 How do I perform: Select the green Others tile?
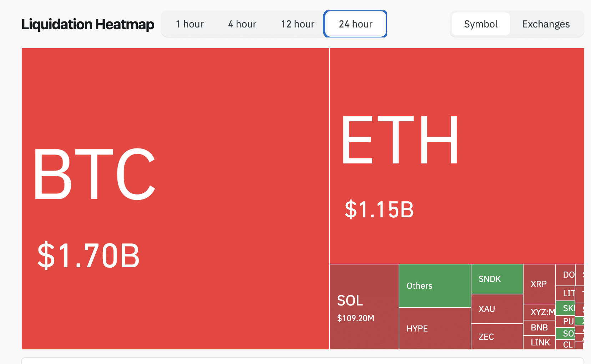(435, 286)
